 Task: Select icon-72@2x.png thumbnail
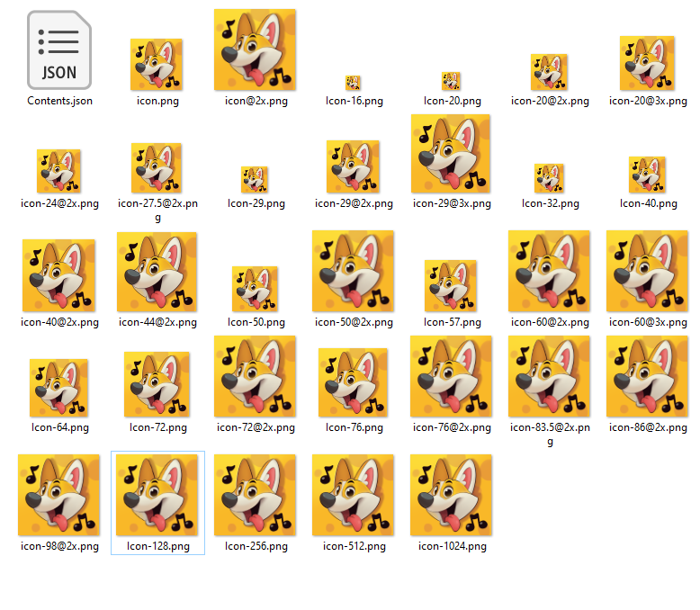tap(255, 376)
